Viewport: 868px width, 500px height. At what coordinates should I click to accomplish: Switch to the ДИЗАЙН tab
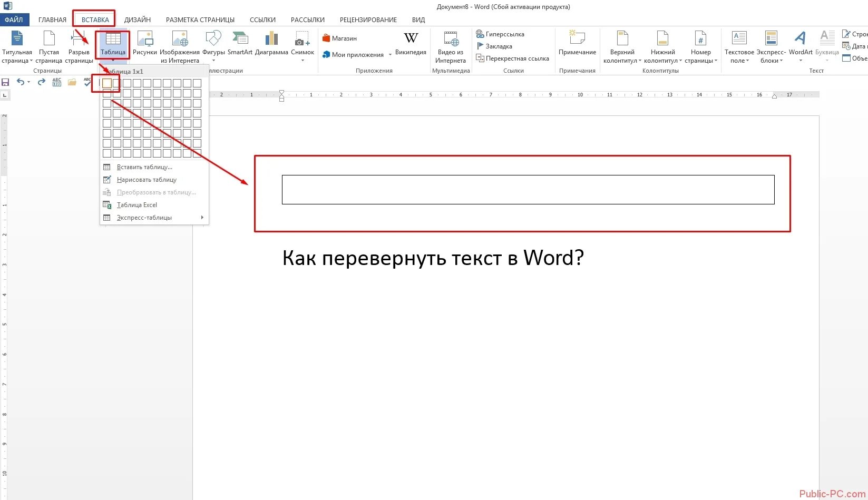click(138, 19)
